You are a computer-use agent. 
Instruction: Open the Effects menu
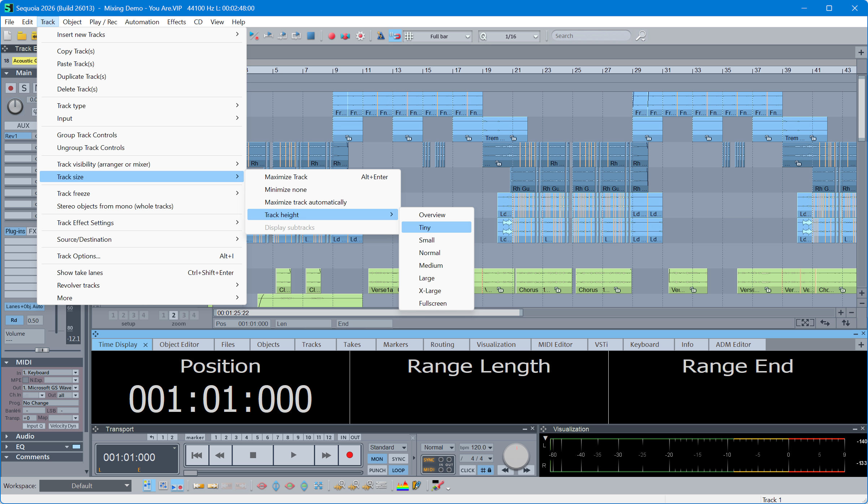pos(176,22)
